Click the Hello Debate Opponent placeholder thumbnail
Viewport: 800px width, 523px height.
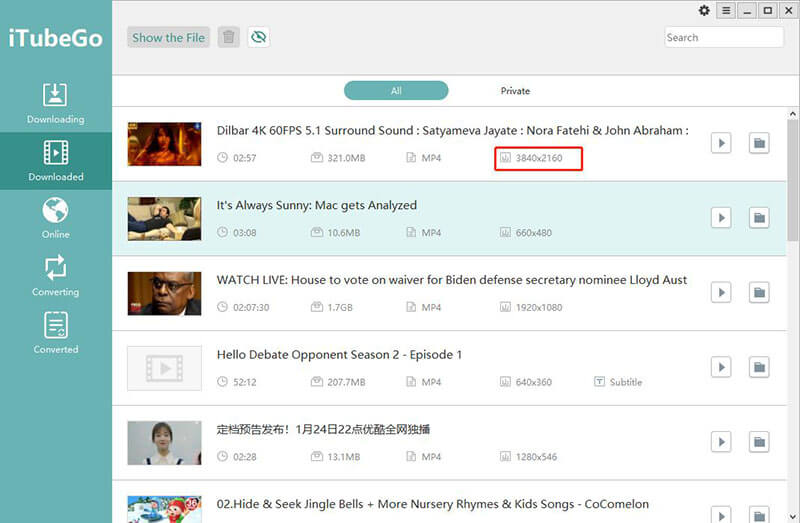(164, 368)
